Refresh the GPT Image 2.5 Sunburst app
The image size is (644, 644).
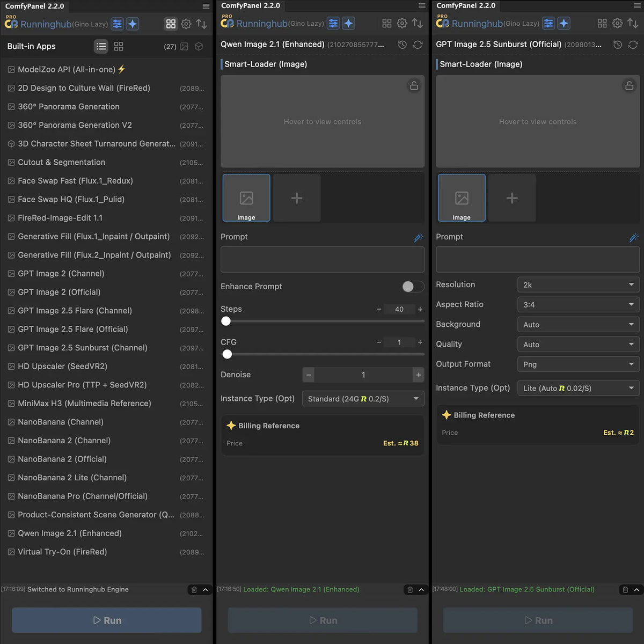633,45
